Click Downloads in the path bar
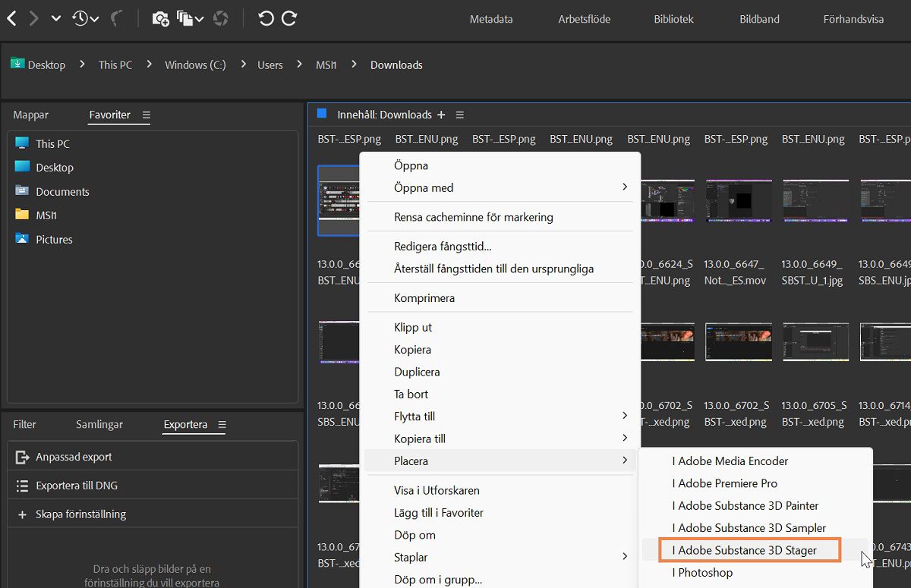 click(x=396, y=64)
